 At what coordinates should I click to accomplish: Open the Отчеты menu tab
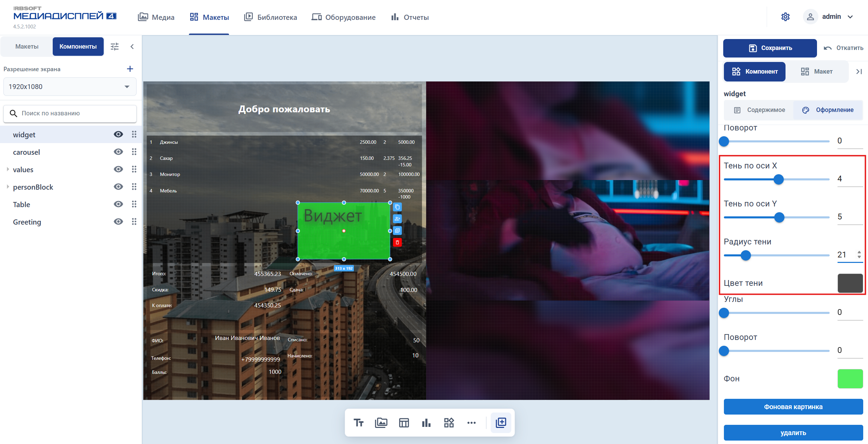[410, 17]
